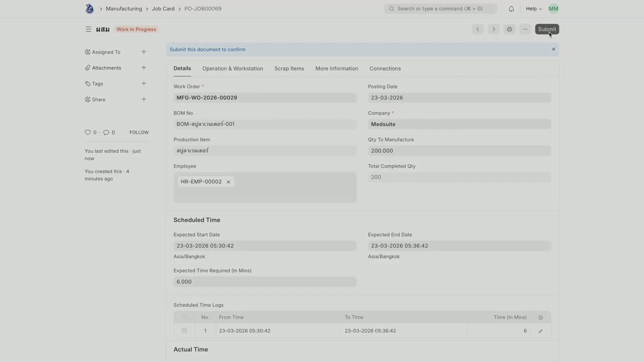The height and width of the screenshot is (362, 644).
Task: Click the Actual Time section heading
Action: [191, 349]
